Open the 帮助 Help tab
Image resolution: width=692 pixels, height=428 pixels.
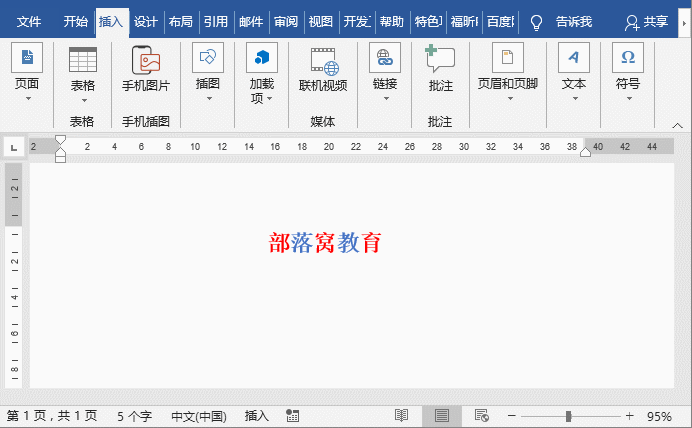(392, 22)
